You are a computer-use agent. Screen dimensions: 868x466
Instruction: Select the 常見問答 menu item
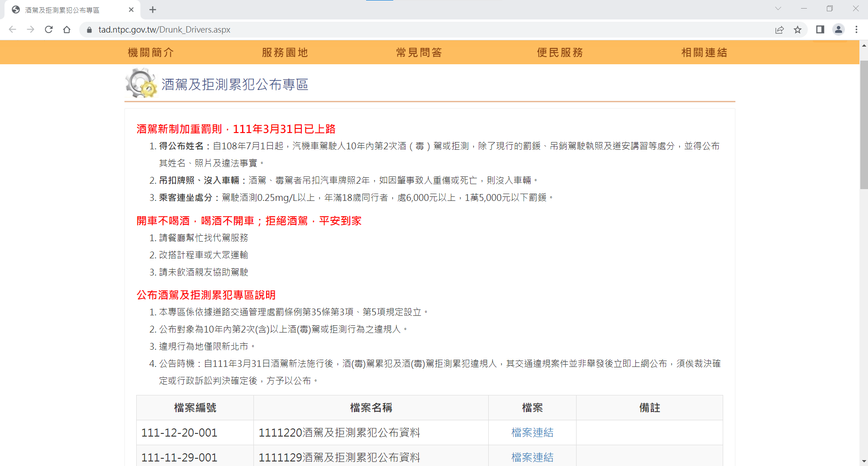(418, 52)
